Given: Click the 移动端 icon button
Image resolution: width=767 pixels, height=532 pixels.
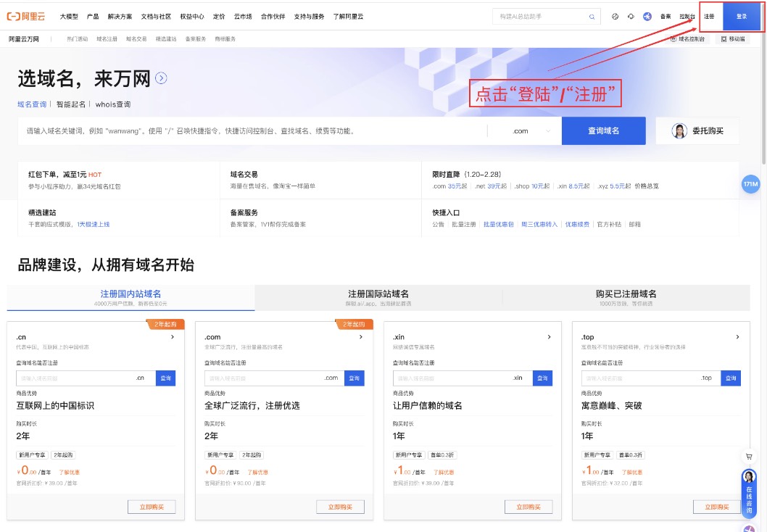Looking at the screenshot, I should pos(733,38).
